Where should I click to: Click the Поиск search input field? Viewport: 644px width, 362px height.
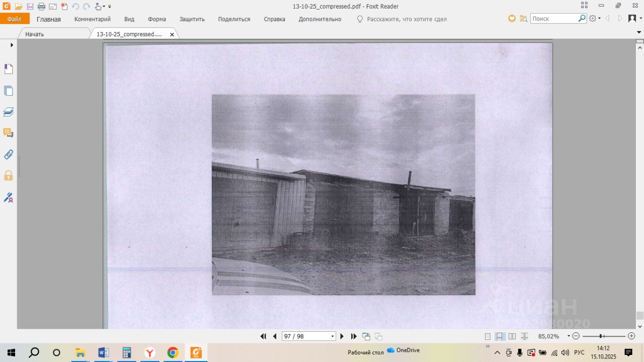pos(554,19)
